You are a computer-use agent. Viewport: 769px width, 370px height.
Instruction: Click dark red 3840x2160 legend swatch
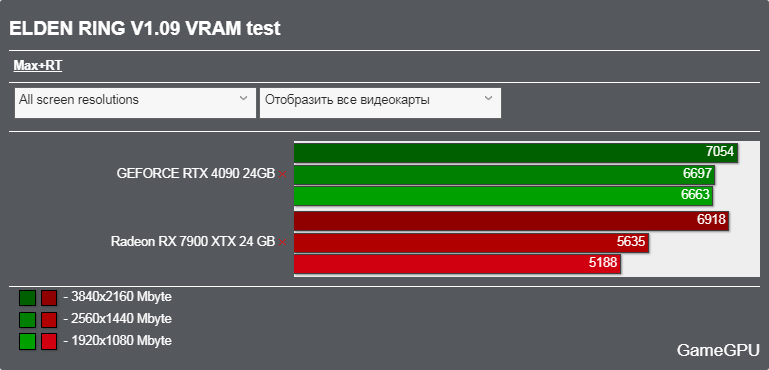[x=49, y=298]
